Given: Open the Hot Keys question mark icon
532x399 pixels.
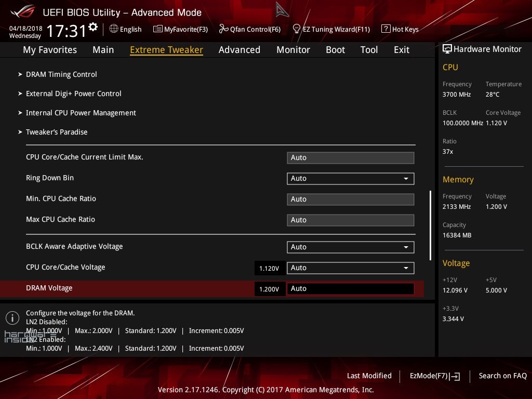Looking at the screenshot, I should click(385, 29).
